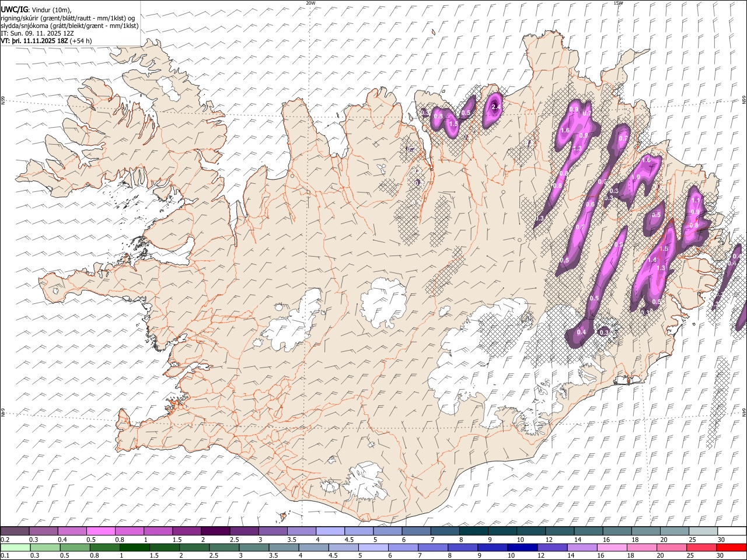Click the '2.4' snowfall value on the map

(x=496, y=107)
